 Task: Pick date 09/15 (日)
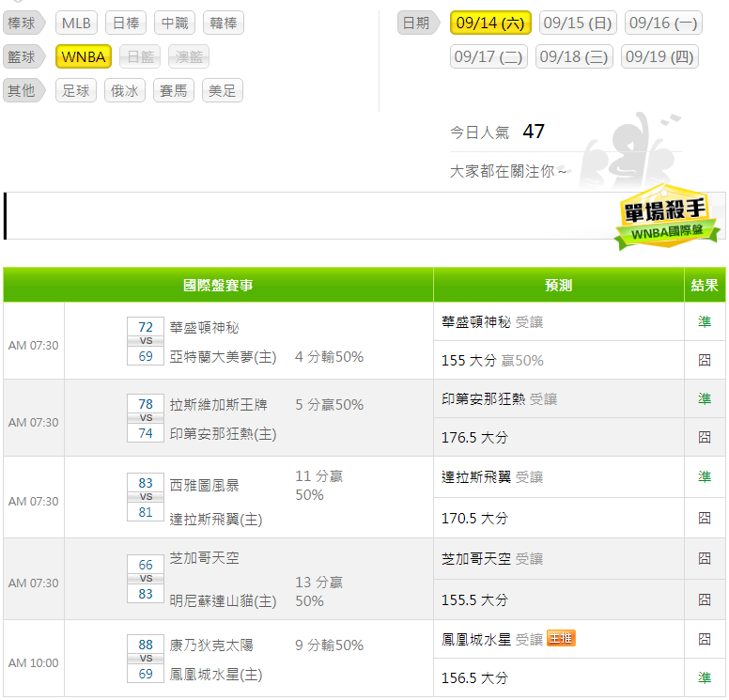coord(578,23)
